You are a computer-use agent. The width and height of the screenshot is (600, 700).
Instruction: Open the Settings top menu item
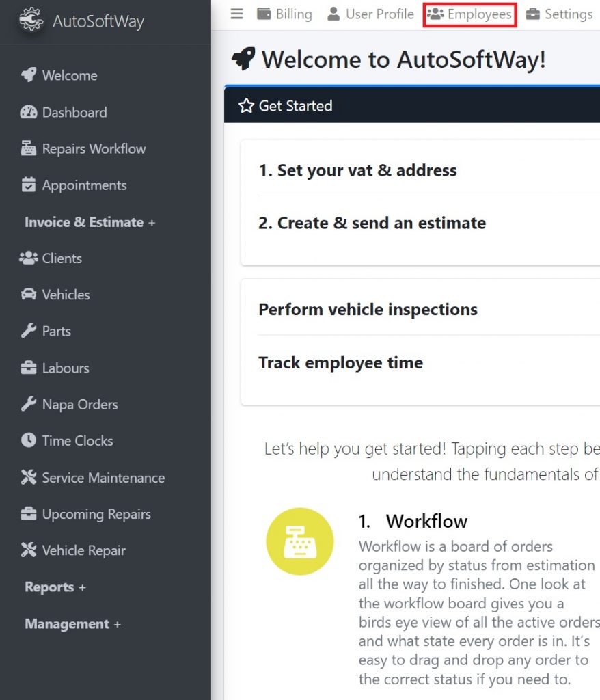point(560,14)
